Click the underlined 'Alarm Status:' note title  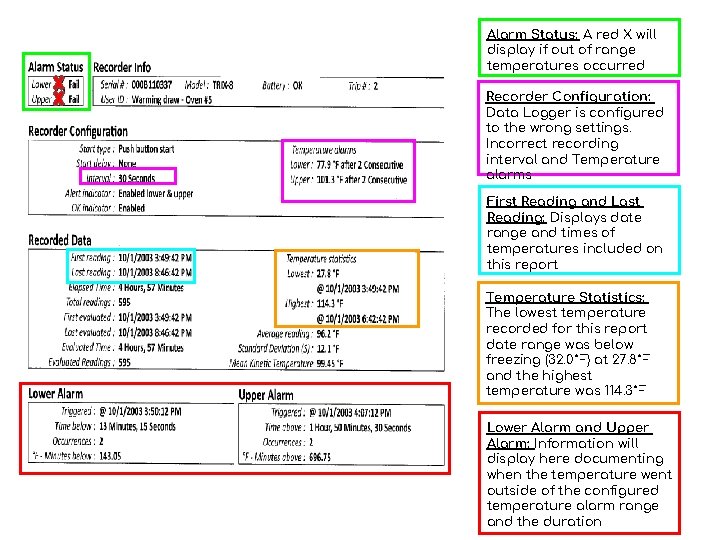click(x=533, y=34)
